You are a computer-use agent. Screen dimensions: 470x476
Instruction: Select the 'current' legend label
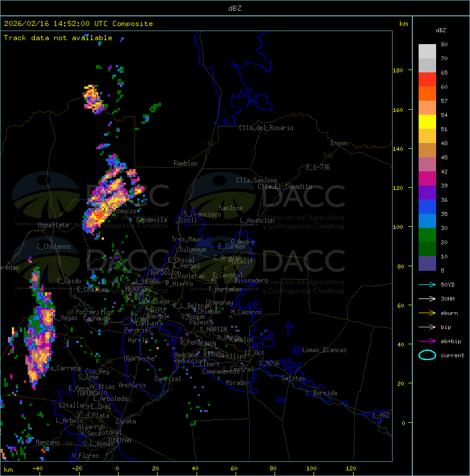[x=452, y=356]
